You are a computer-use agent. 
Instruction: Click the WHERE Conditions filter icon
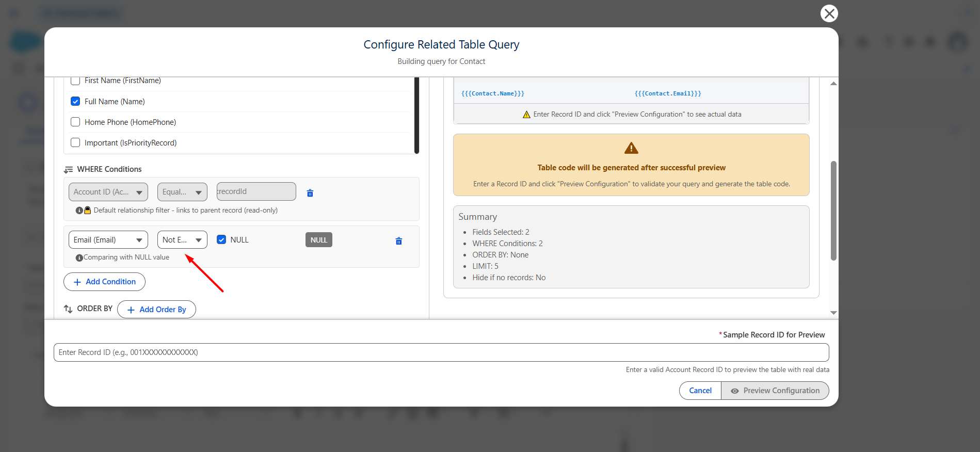tap(68, 170)
